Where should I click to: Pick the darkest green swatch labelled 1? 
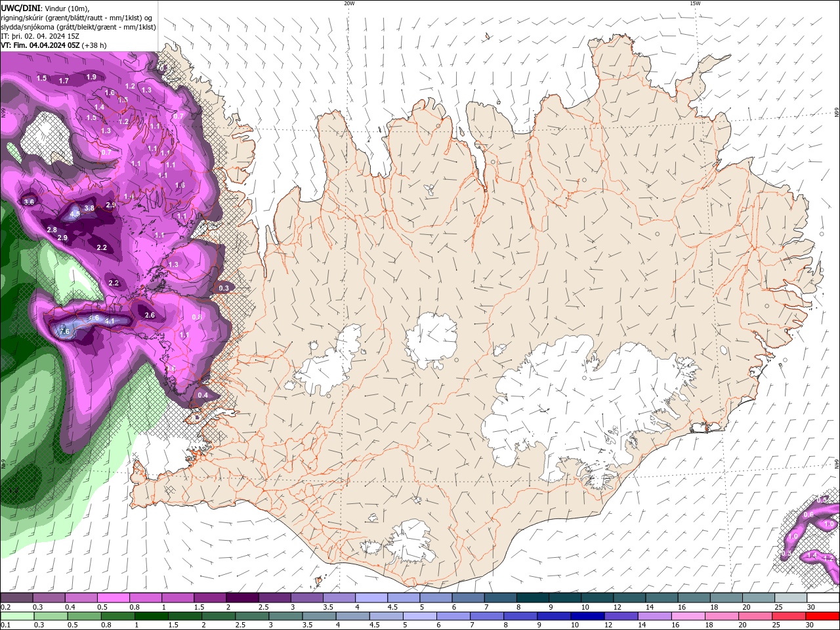151,616
